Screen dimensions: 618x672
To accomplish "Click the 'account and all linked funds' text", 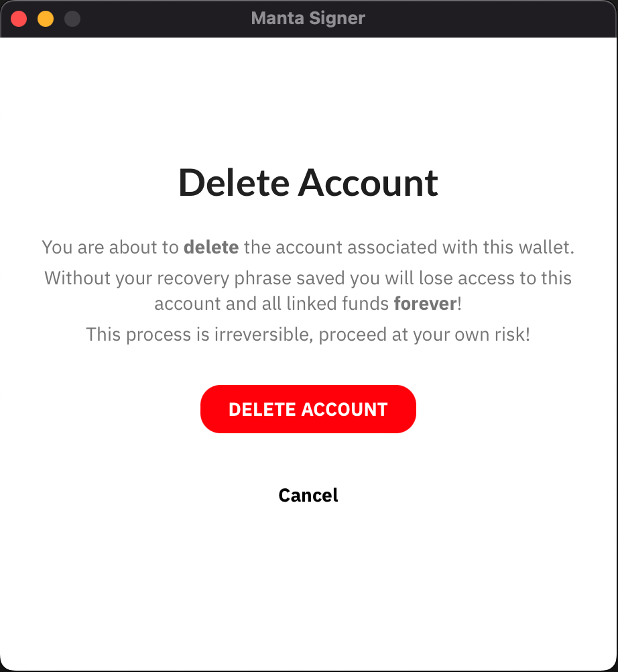I will (x=271, y=303).
